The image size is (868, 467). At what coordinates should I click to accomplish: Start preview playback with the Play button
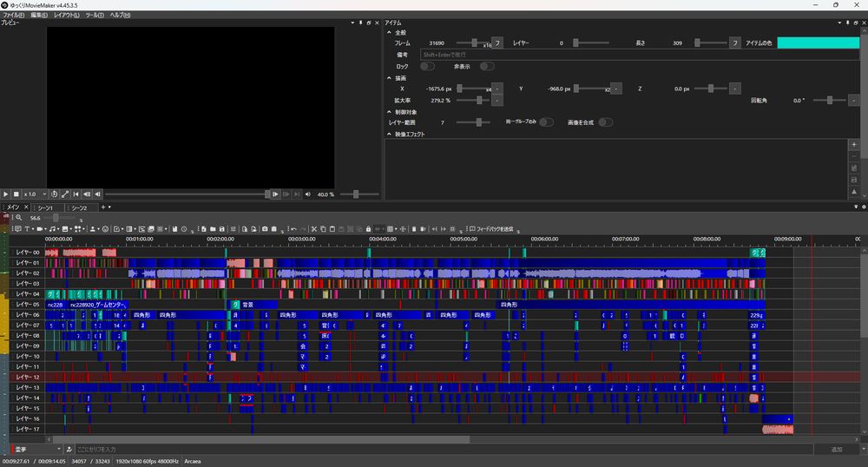[5, 194]
